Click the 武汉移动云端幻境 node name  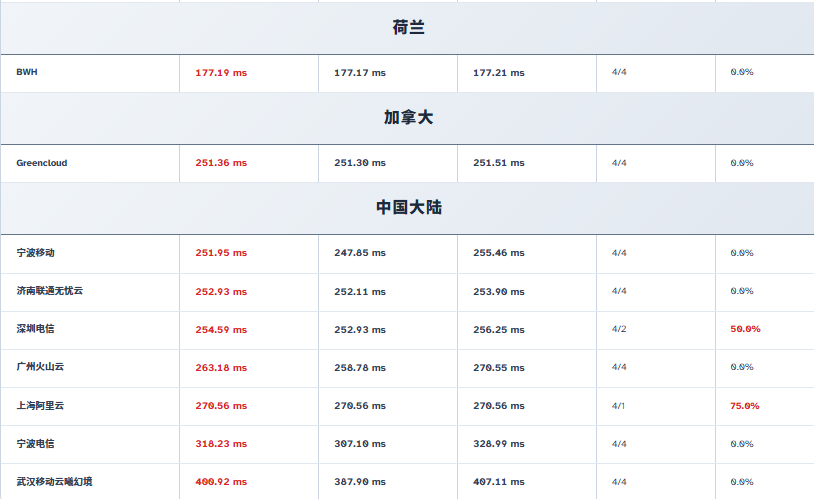(x=55, y=482)
